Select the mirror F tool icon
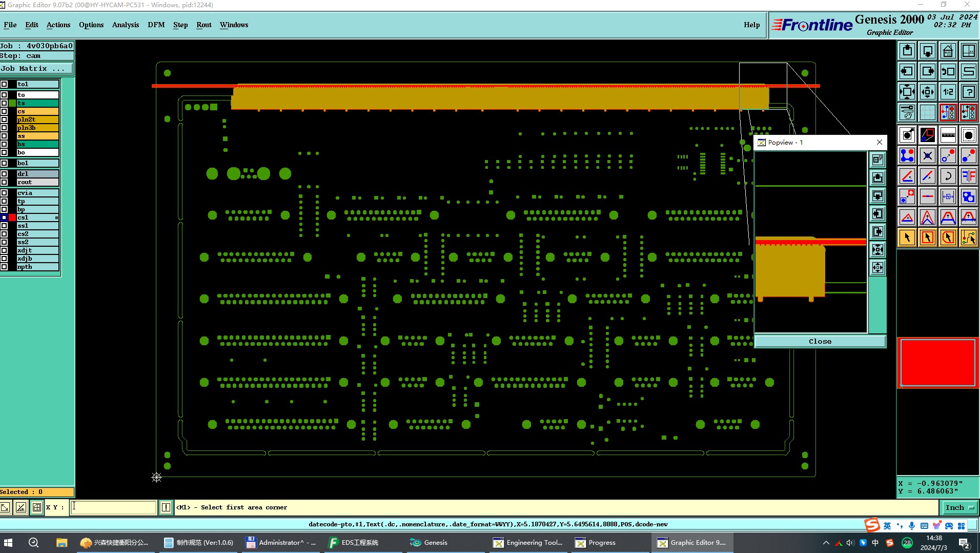This screenshot has width=980, height=553. click(x=969, y=176)
